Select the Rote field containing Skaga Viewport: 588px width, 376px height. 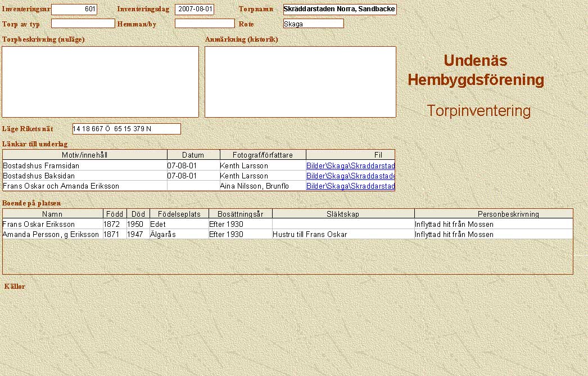pos(313,24)
